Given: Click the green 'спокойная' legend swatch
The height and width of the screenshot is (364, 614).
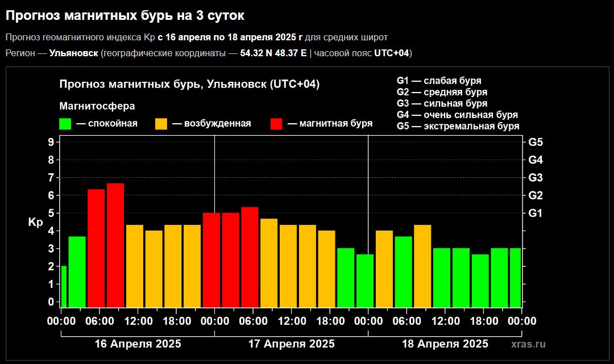Looking at the screenshot, I should tap(65, 124).
